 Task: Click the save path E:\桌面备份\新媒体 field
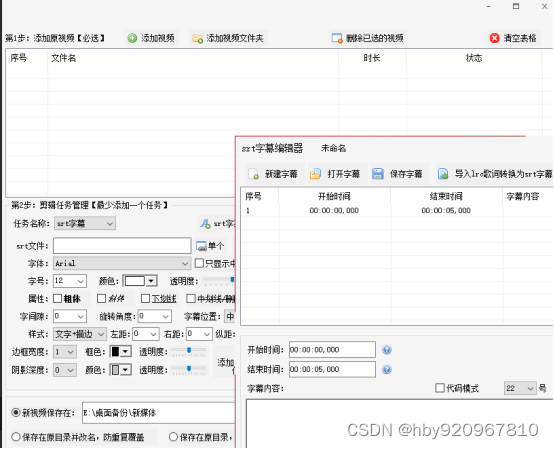(159, 413)
